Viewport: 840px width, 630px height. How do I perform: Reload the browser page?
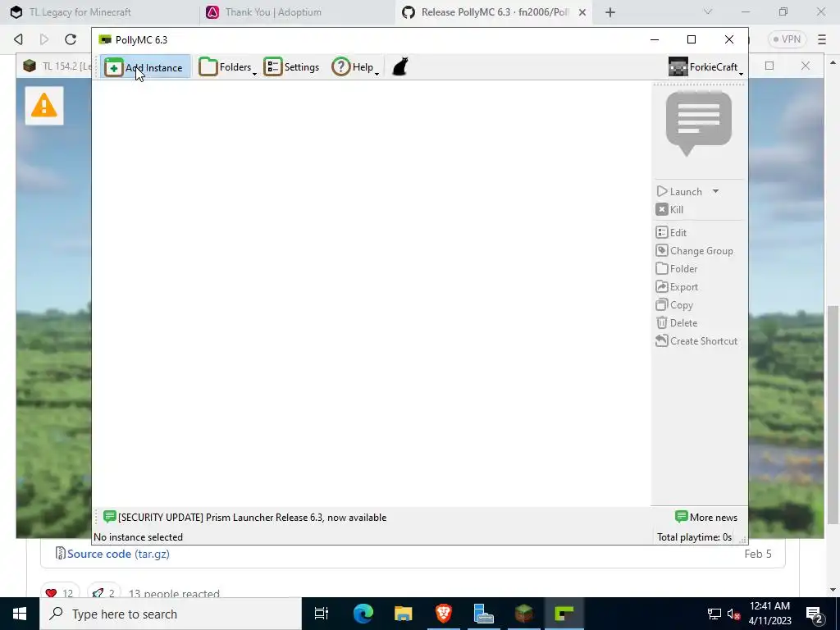pos(71,39)
